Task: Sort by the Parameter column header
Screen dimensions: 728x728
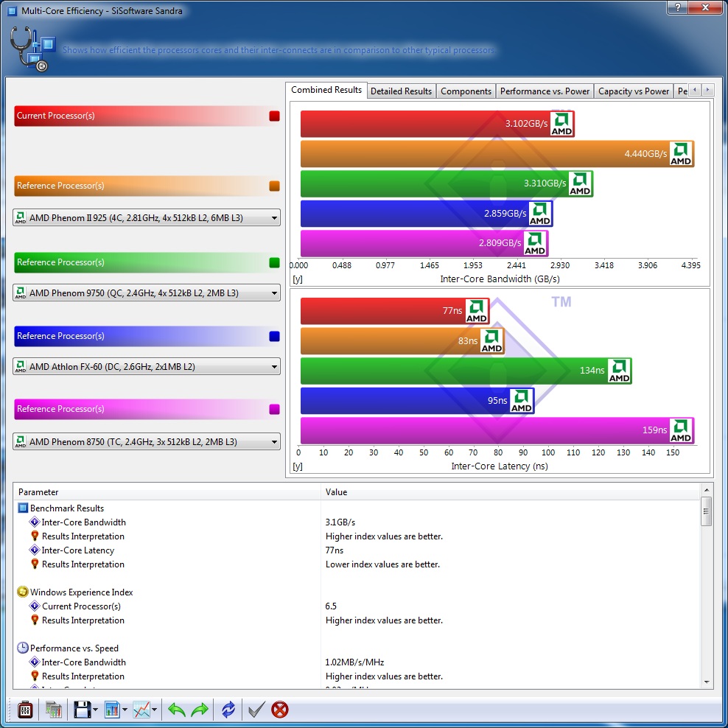Action: pyautogui.click(x=167, y=491)
